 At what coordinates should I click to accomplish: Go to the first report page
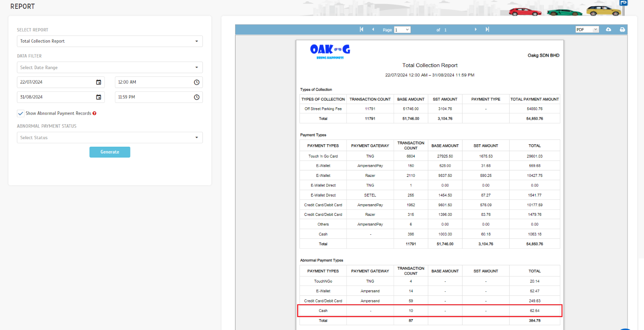pyautogui.click(x=361, y=29)
